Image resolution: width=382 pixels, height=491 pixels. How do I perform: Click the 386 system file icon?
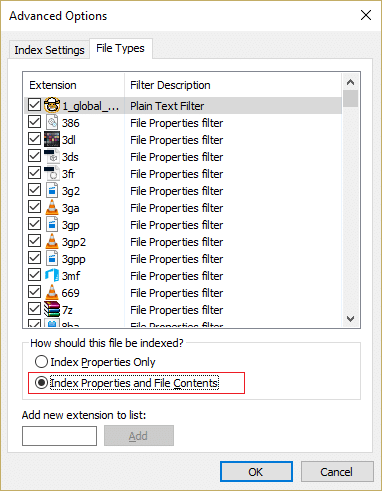[52, 122]
